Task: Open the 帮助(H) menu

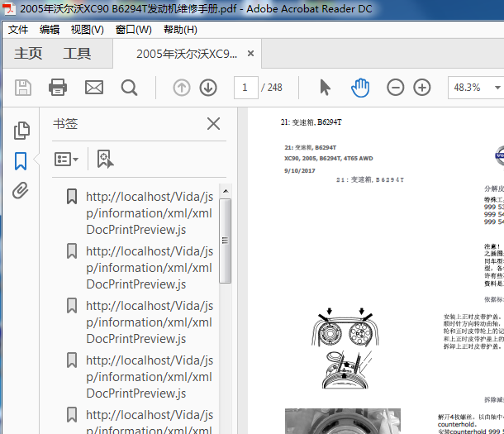Action: click(180, 30)
